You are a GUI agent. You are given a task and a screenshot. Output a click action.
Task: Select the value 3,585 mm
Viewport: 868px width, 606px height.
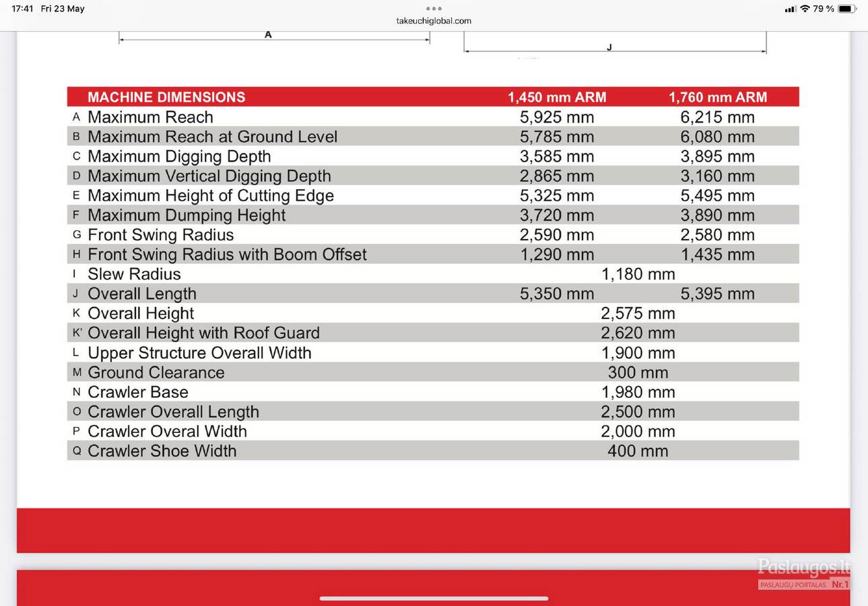(557, 156)
